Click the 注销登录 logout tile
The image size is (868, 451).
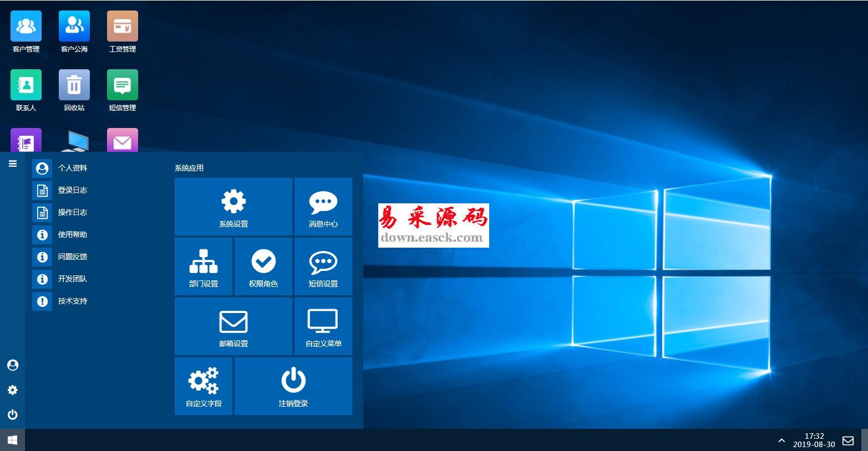293,386
